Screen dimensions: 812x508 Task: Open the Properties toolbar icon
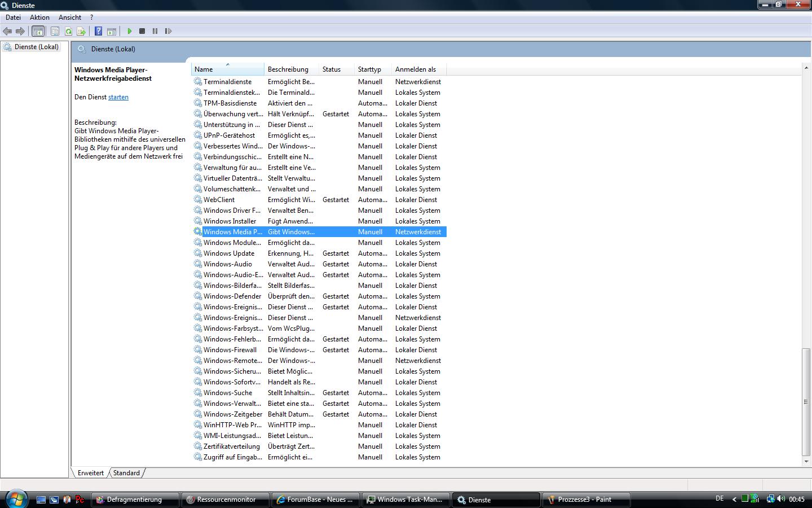pos(55,31)
